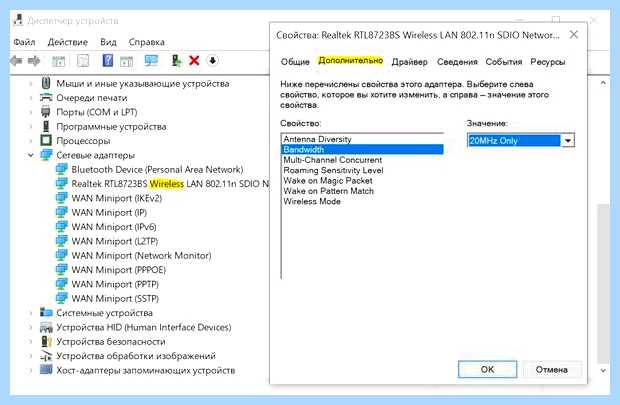Switch to the Сведения tab
620x405 pixels.
coord(457,62)
